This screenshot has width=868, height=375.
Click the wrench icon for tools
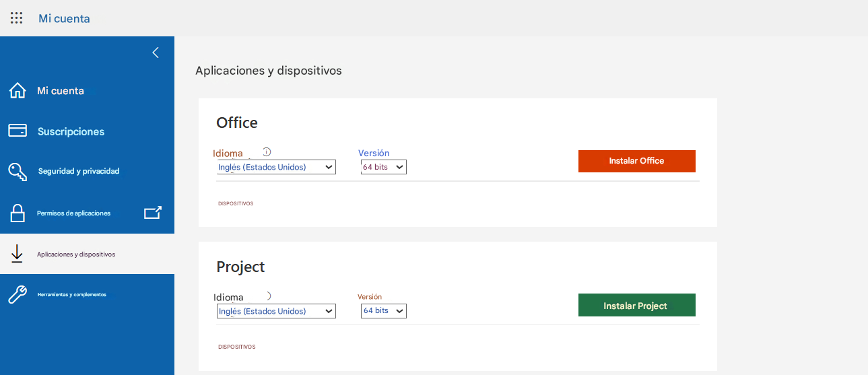[18, 294]
